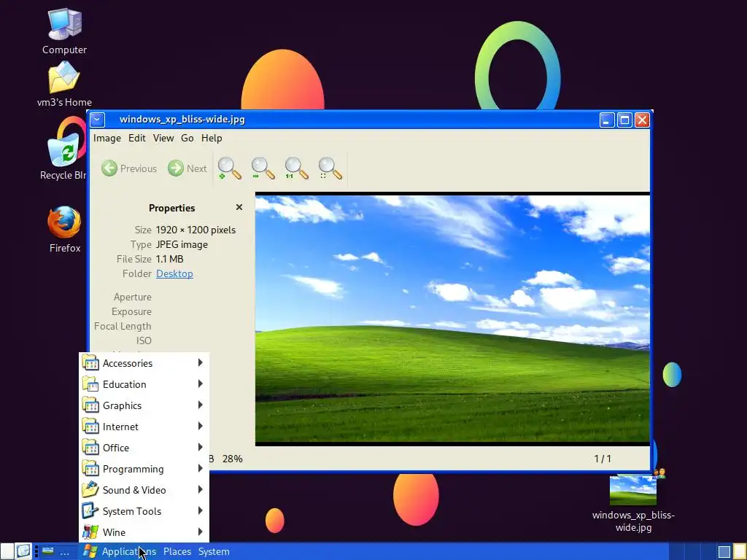Click the 1 / 1 image counter
This screenshot has width=747, height=560.
click(603, 459)
